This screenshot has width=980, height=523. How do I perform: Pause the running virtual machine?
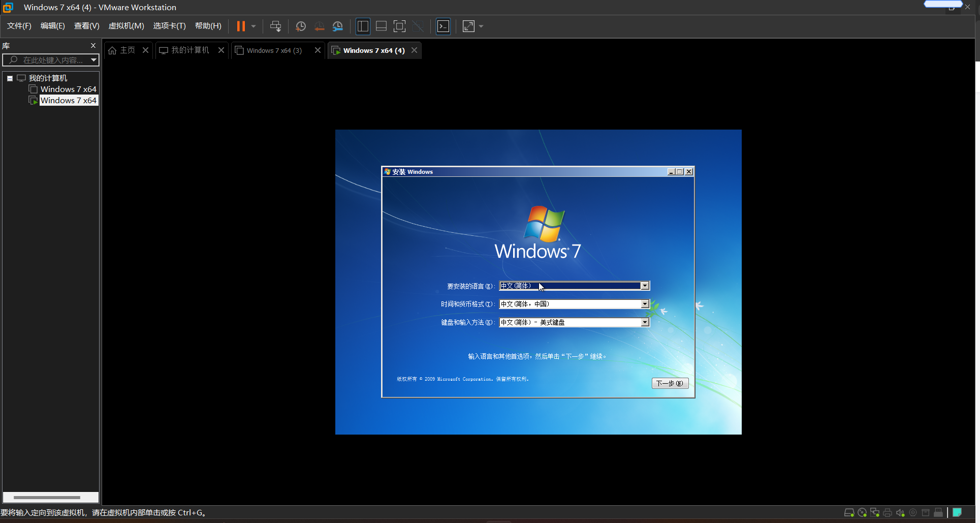click(241, 26)
